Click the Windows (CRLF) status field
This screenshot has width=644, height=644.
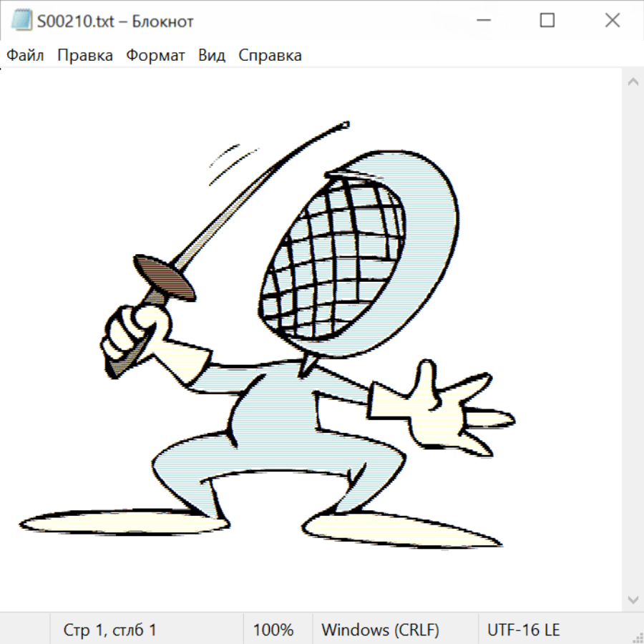coord(380,630)
